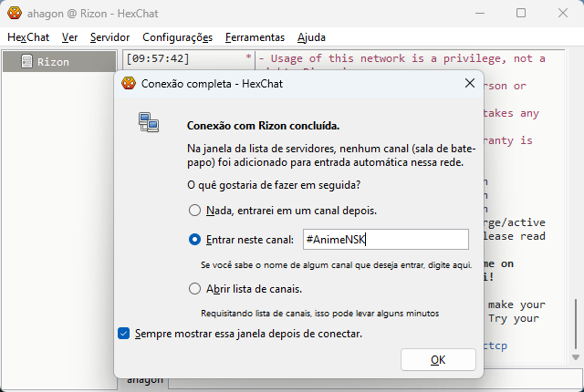Select 'Entrar neste canal' radio button
Viewport: 584px width, 392px height.
194,240
